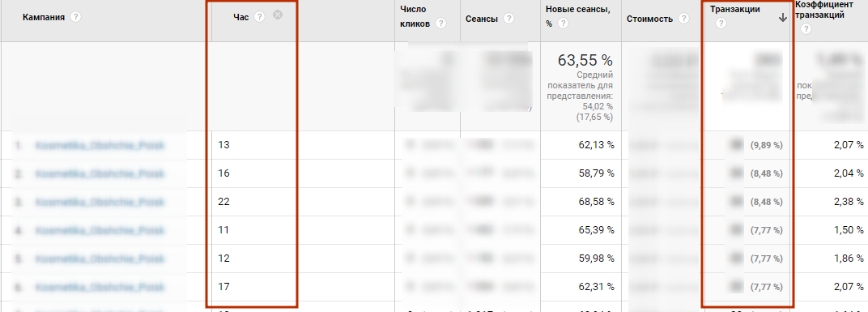Open the first Kosmetika_Obshchie_Poisk campaign link
The image size is (868, 312).
tap(100, 145)
